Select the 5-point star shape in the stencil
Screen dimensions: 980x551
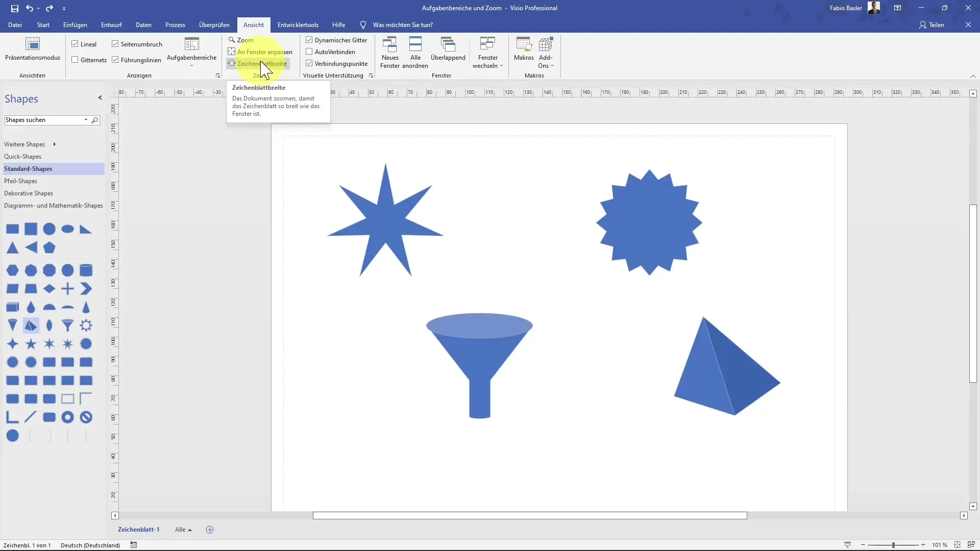31,344
